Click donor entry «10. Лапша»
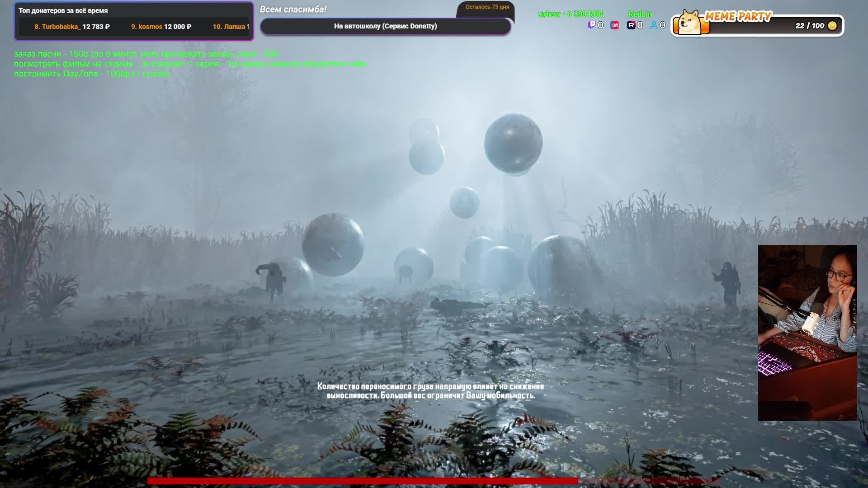 pyautogui.click(x=231, y=27)
